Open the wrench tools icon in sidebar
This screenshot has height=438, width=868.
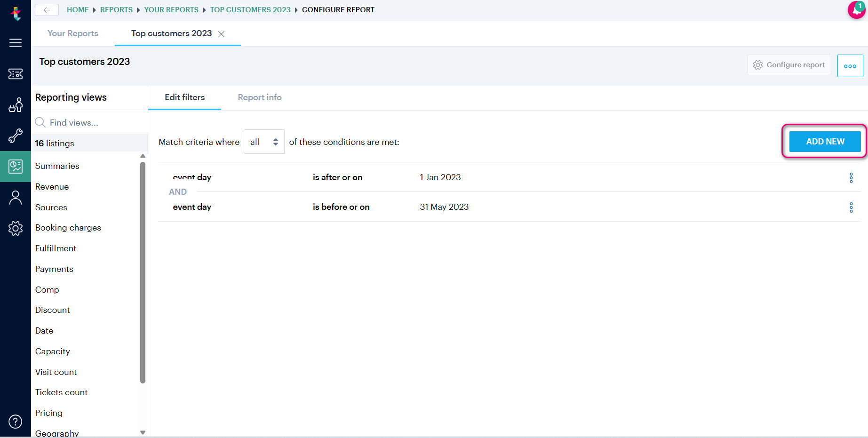16,136
